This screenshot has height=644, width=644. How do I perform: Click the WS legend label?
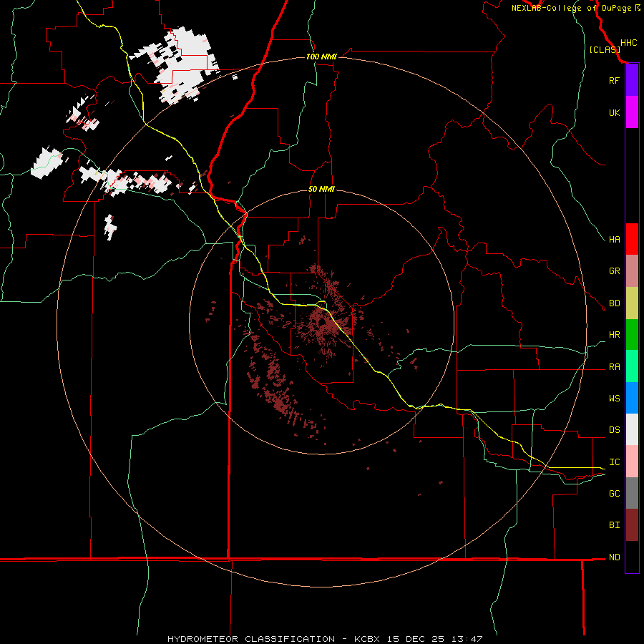(614, 399)
